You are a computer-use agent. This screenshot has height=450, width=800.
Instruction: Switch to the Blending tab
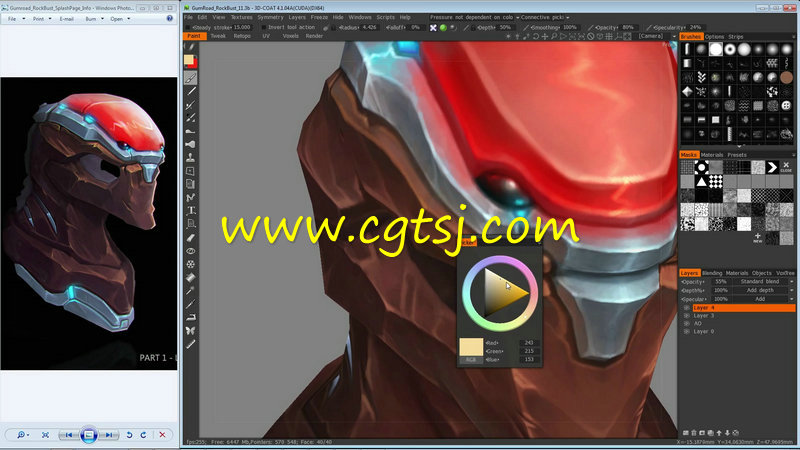pos(712,273)
